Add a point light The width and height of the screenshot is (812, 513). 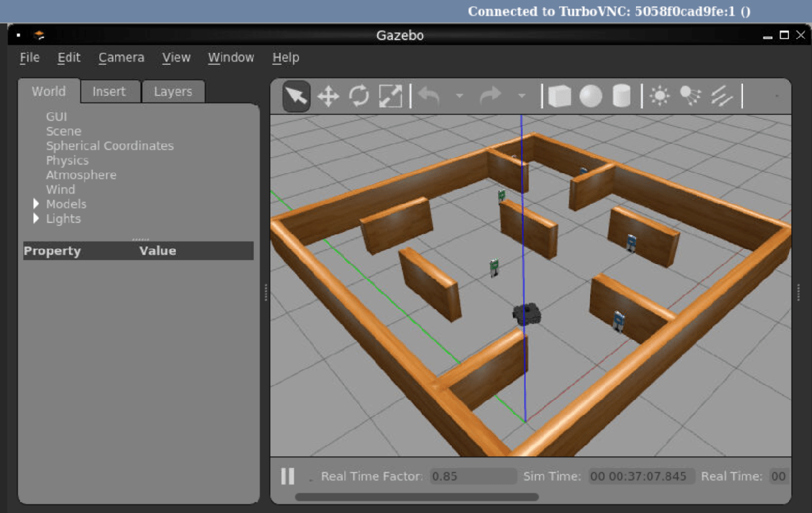(660, 96)
